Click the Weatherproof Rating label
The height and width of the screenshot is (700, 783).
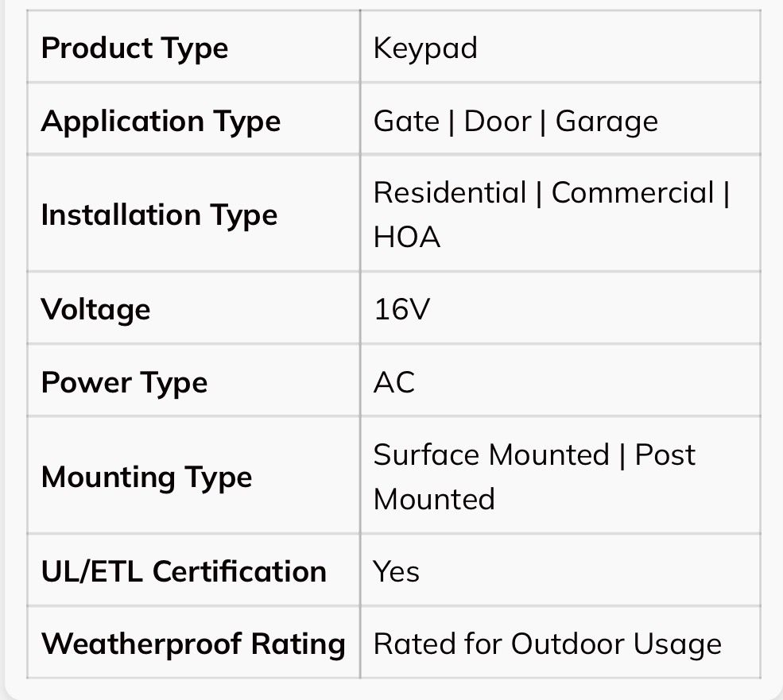point(193,643)
